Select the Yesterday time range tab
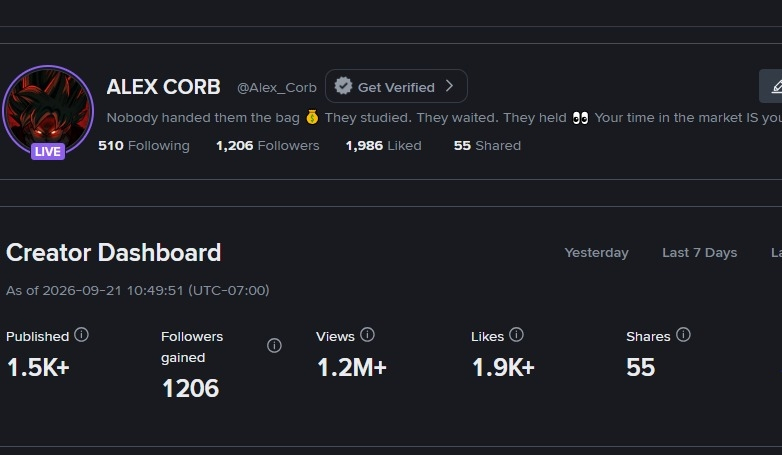This screenshot has width=782, height=455. (596, 252)
